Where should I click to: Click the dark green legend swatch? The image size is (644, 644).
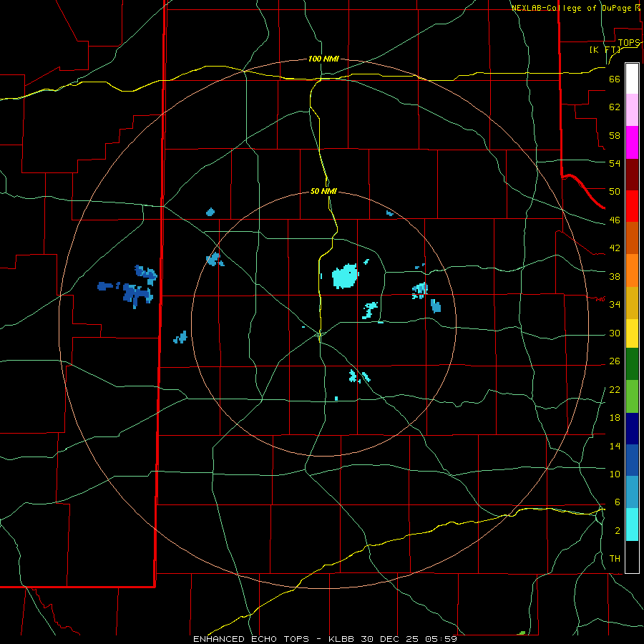[x=632, y=364]
